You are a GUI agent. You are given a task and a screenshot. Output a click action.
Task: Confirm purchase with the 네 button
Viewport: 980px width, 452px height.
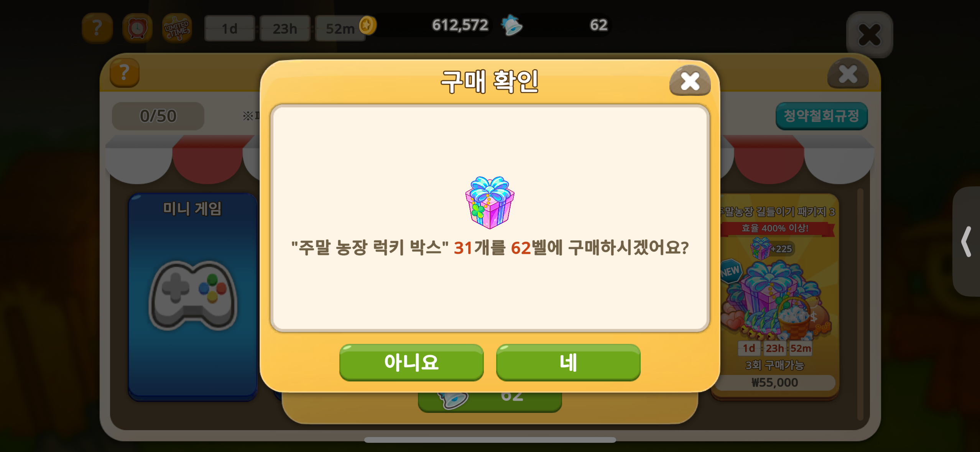point(568,362)
